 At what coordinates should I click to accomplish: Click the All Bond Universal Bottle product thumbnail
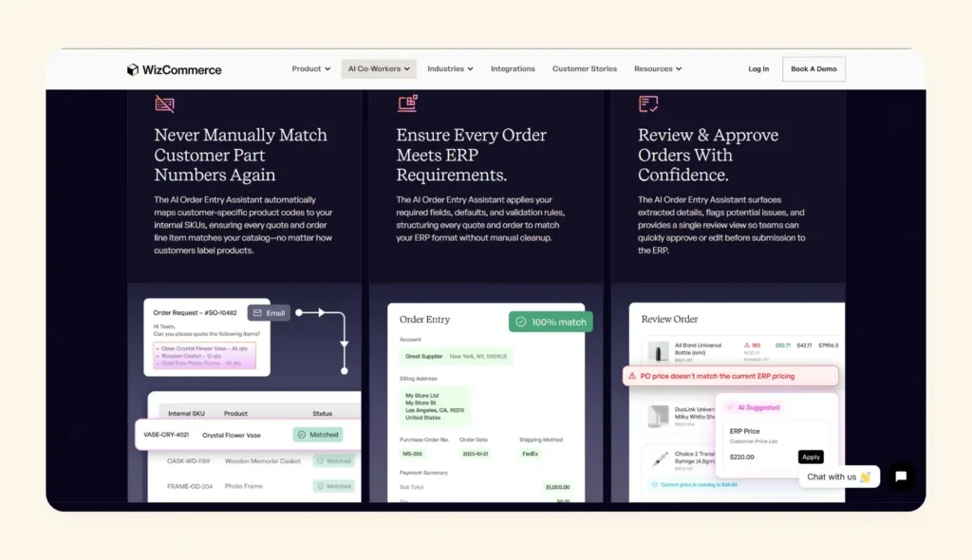(x=658, y=351)
